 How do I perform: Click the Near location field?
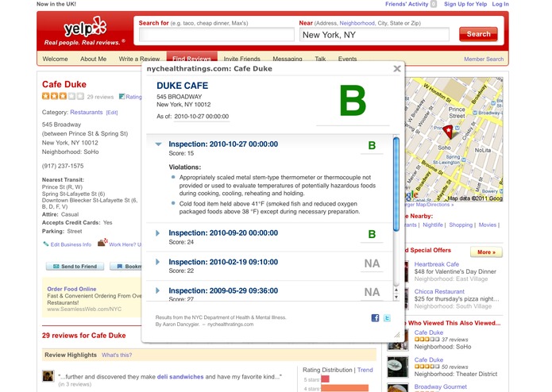point(374,35)
